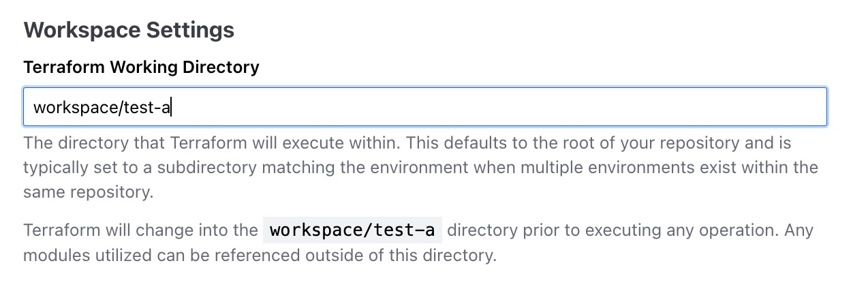Place cursor after test-a in the input
This screenshot has width=868, height=289.
click(170, 107)
